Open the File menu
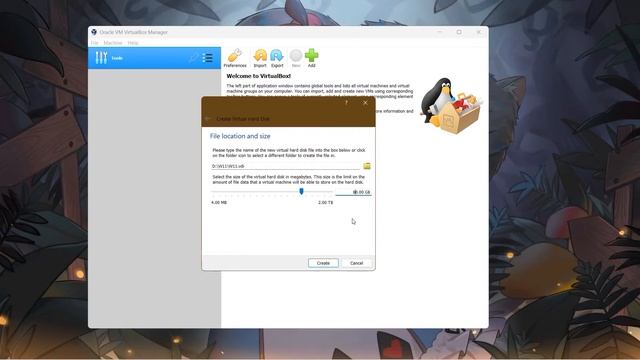The image size is (640, 360). coord(95,43)
